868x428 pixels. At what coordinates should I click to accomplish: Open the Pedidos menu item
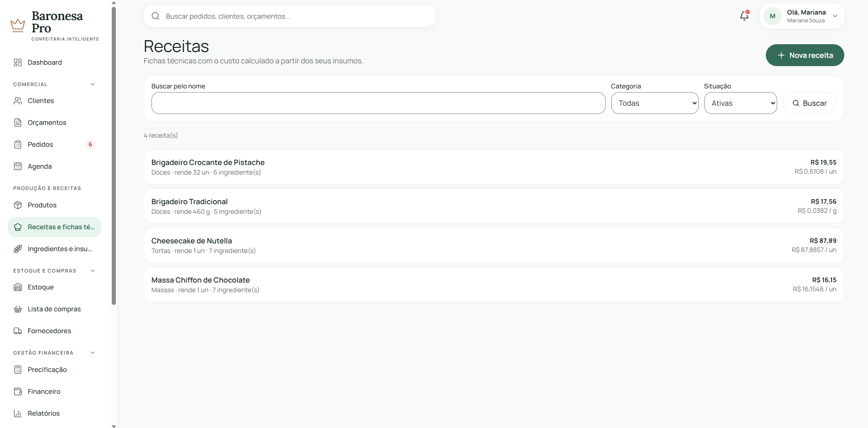click(54, 144)
